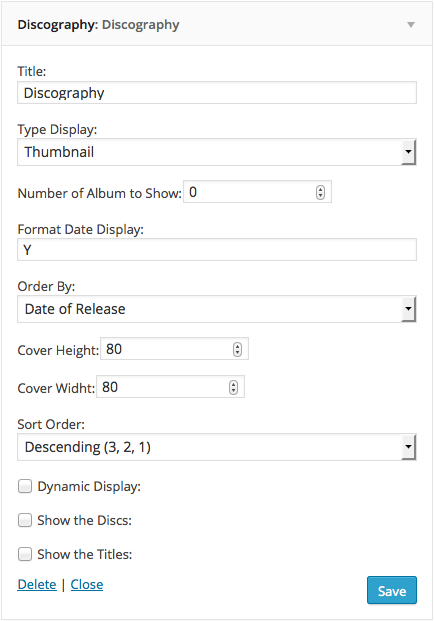Click the Delete link

tap(37, 585)
